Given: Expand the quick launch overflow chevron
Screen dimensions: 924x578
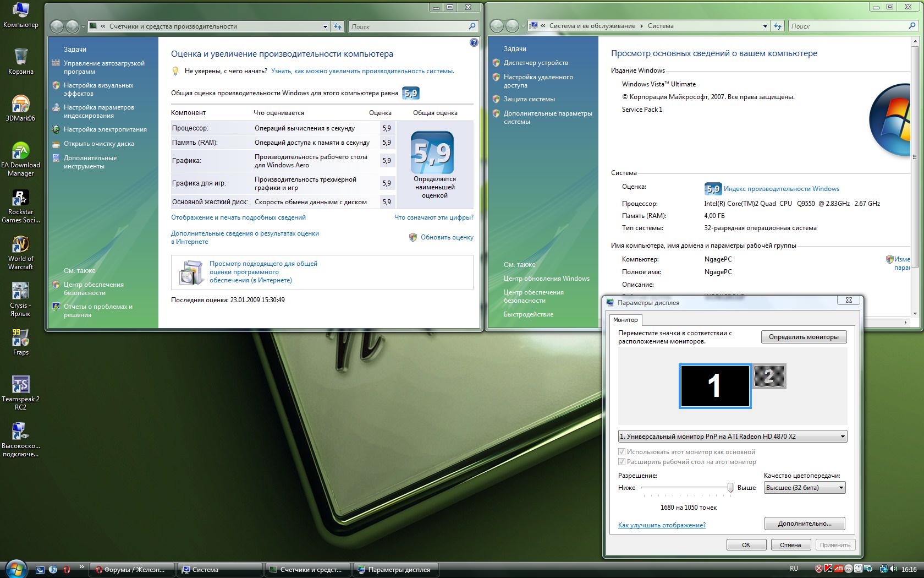Looking at the screenshot, I should [82, 566].
